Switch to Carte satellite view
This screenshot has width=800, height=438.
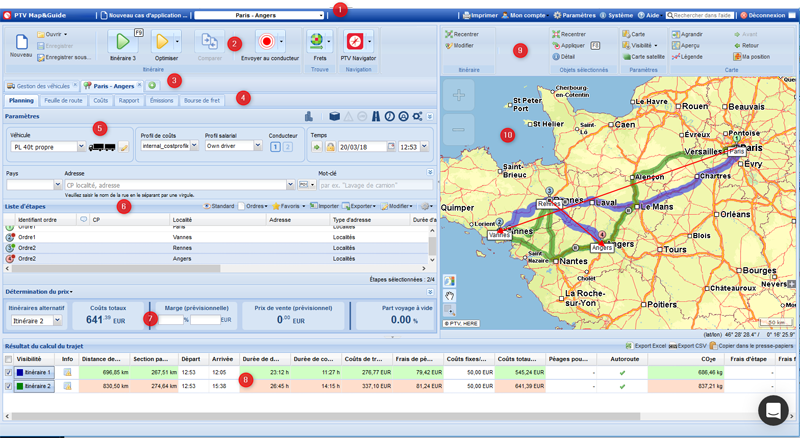(x=643, y=57)
